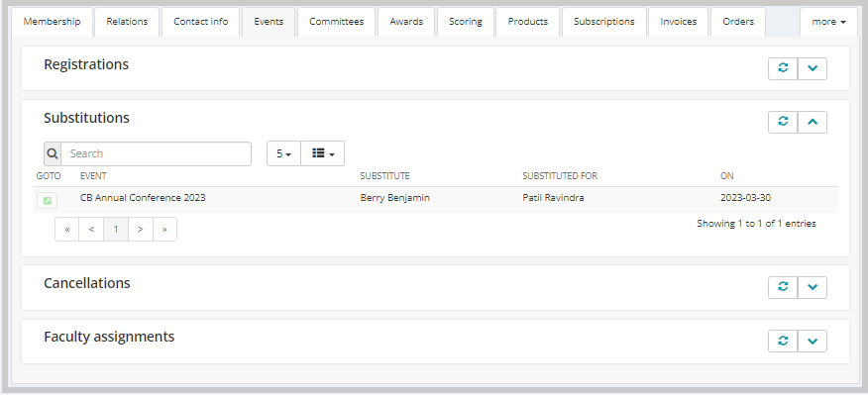868x395 pixels.
Task: Select the Events tab
Action: pos(269,22)
